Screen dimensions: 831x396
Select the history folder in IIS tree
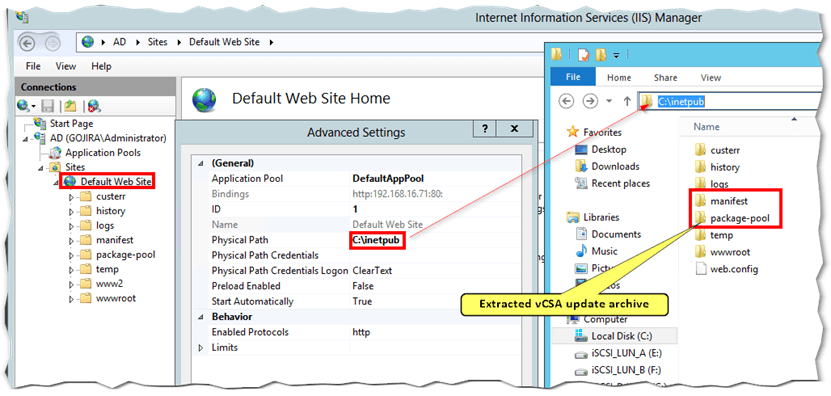110,211
